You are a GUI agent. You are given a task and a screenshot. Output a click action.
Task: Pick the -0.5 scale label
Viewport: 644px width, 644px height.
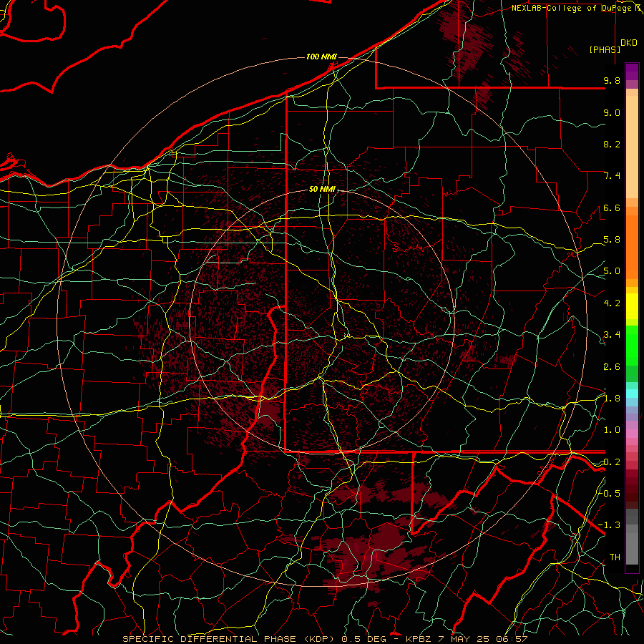[x=609, y=494]
